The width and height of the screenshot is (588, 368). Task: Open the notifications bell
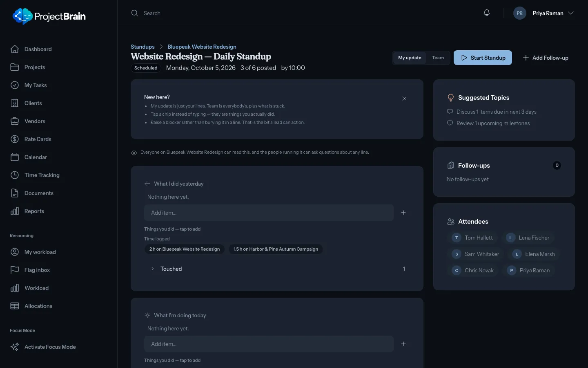[x=487, y=13]
